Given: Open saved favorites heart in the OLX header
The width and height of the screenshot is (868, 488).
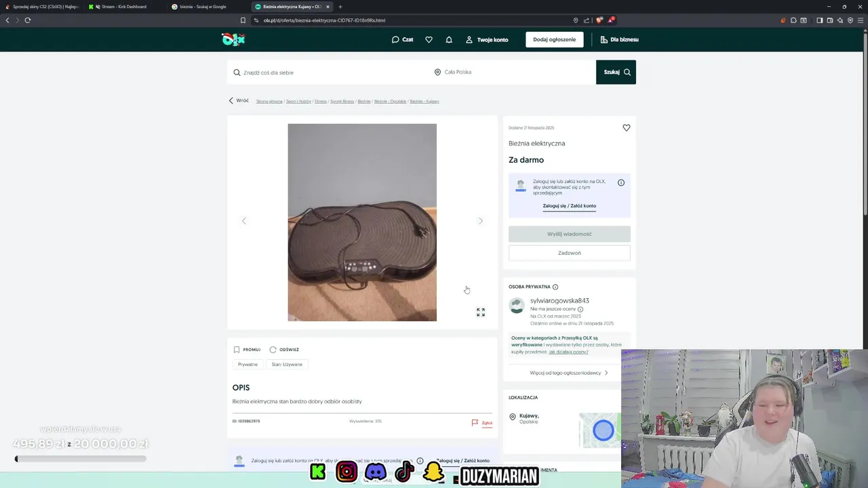Looking at the screenshot, I should tap(429, 39).
